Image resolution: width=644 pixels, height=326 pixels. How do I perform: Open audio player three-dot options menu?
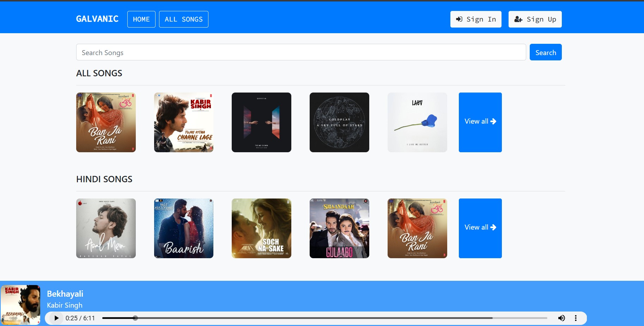(x=576, y=318)
